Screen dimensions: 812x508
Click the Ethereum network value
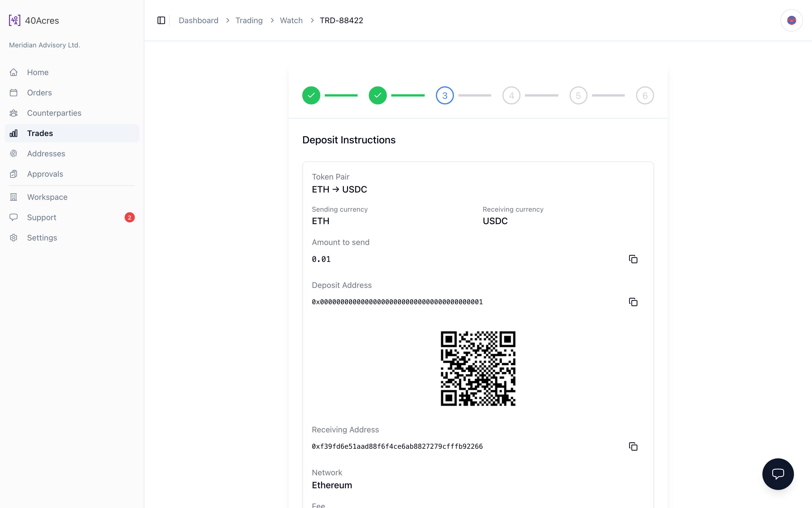tap(332, 485)
